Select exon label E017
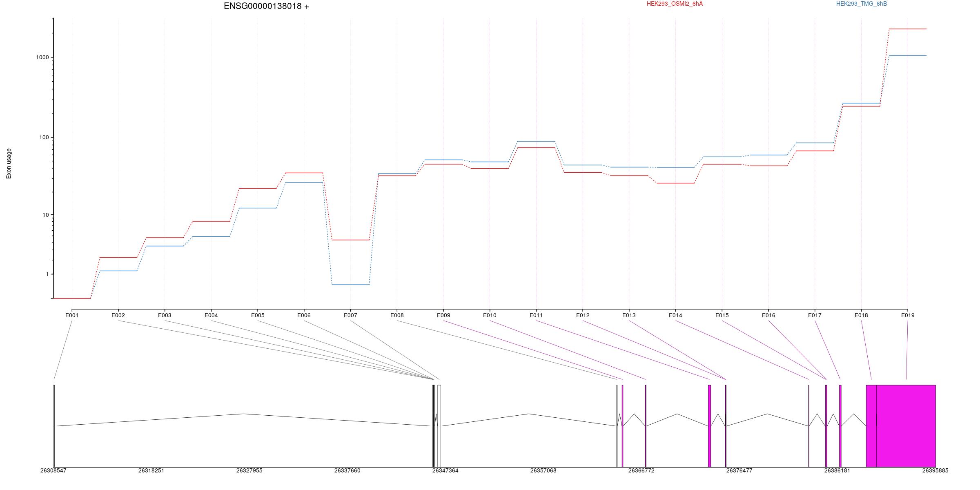The height and width of the screenshot is (490, 980). point(815,315)
